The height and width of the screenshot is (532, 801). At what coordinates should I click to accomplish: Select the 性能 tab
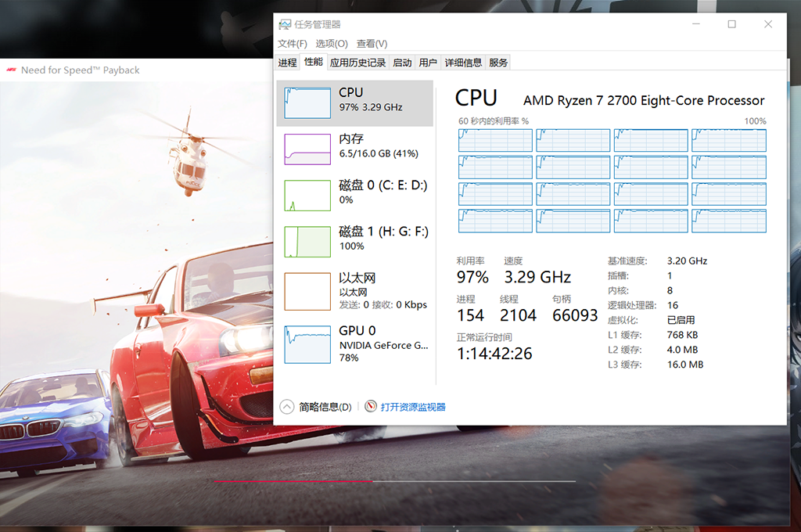click(x=314, y=62)
